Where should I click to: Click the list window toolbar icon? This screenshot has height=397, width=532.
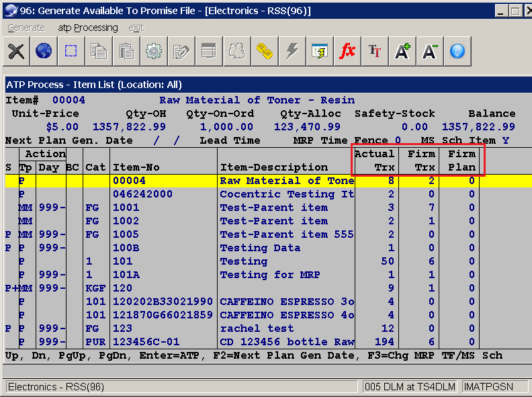[209, 52]
